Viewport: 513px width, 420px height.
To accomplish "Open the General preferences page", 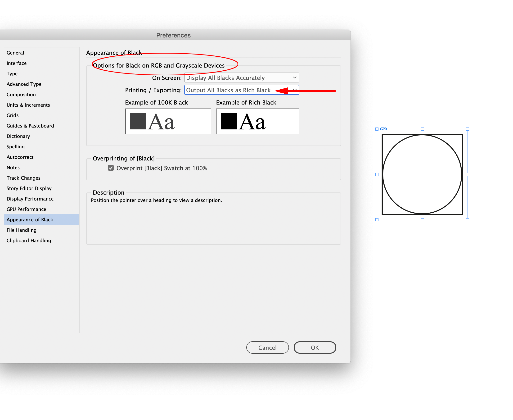I will (x=15, y=53).
